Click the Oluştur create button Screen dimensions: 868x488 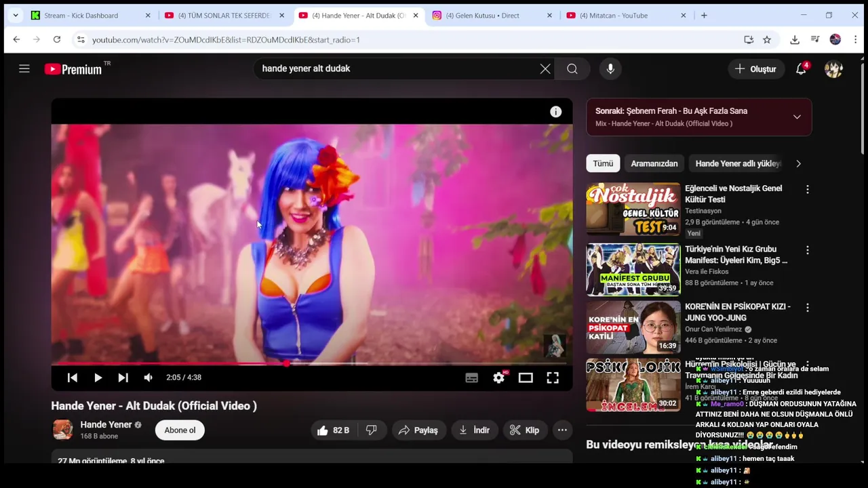pos(755,68)
